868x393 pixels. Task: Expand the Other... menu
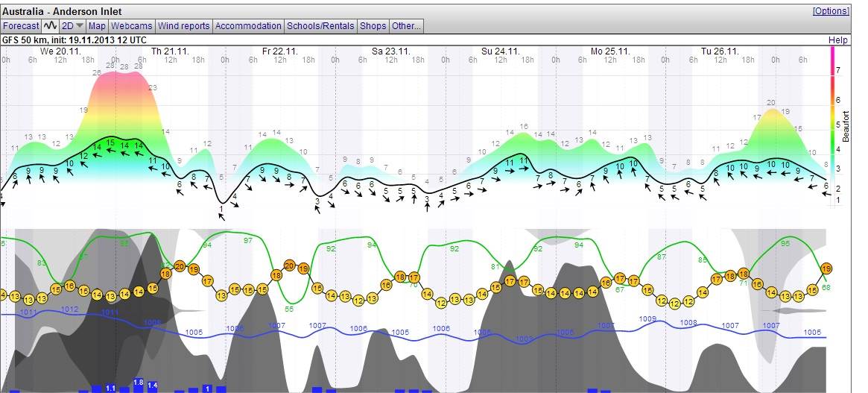click(x=406, y=25)
